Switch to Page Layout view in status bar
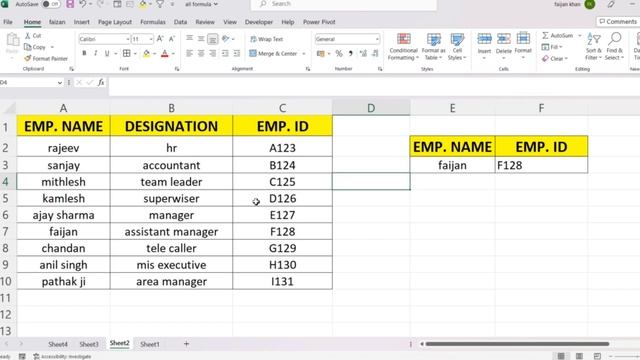The height and width of the screenshot is (360, 640). 579,356
